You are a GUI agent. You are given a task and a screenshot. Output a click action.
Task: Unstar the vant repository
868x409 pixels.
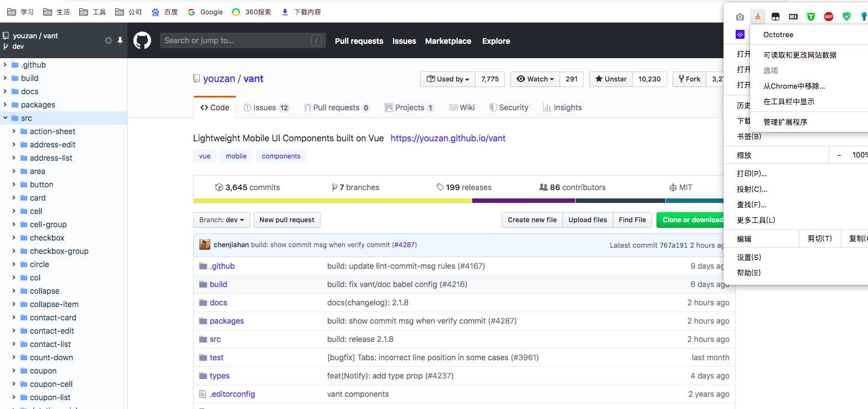click(x=611, y=79)
